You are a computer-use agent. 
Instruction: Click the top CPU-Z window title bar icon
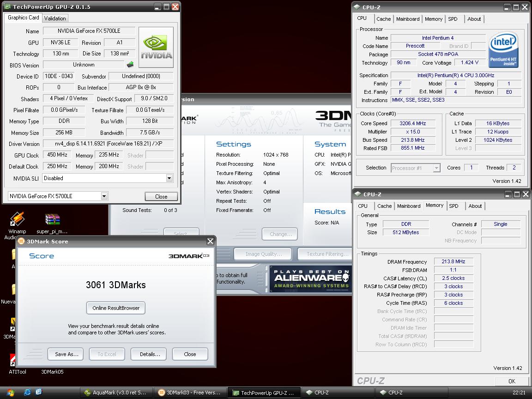coord(357,7)
